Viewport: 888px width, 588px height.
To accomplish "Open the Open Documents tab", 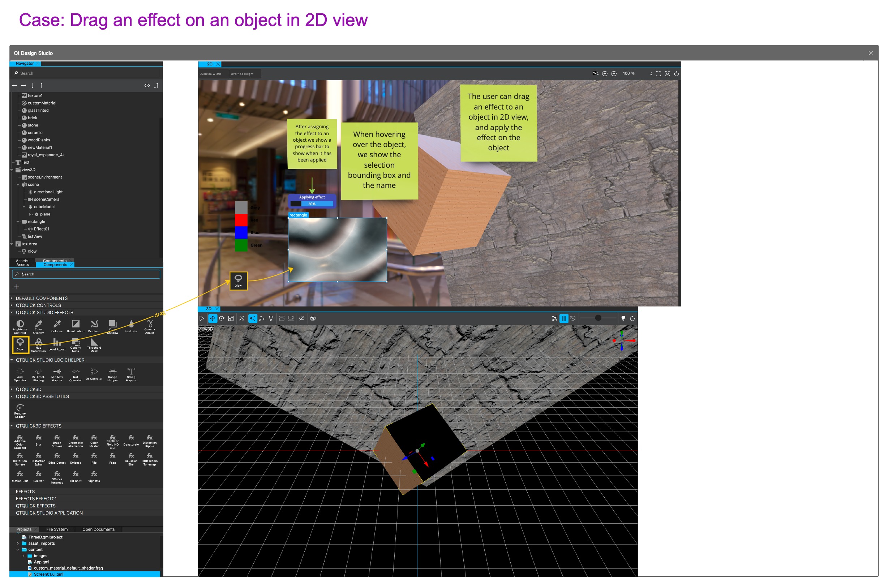I will tap(99, 529).
